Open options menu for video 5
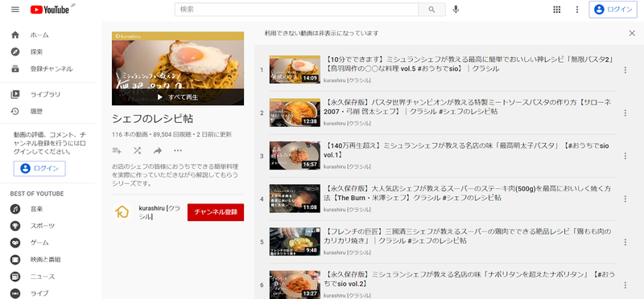This screenshot has width=644, height=299. point(625,242)
